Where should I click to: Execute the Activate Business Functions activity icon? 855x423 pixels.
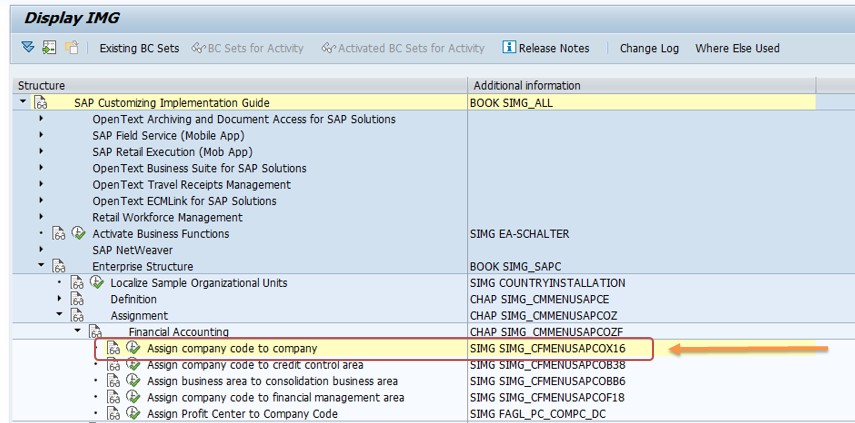[79, 233]
